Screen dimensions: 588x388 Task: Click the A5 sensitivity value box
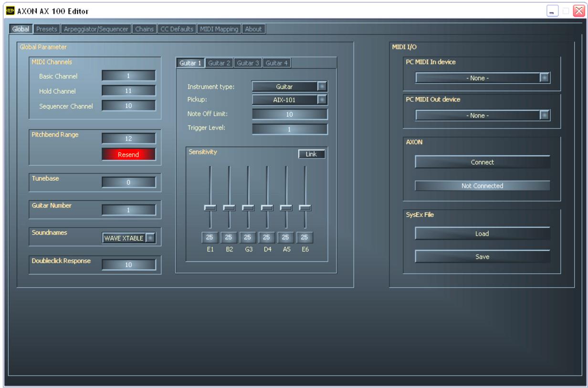point(286,238)
